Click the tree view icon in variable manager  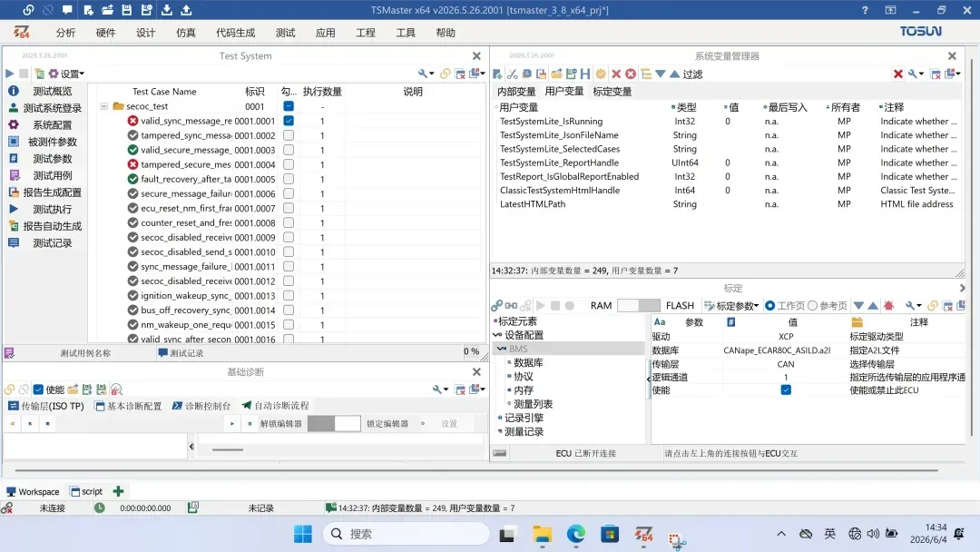[x=646, y=74]
